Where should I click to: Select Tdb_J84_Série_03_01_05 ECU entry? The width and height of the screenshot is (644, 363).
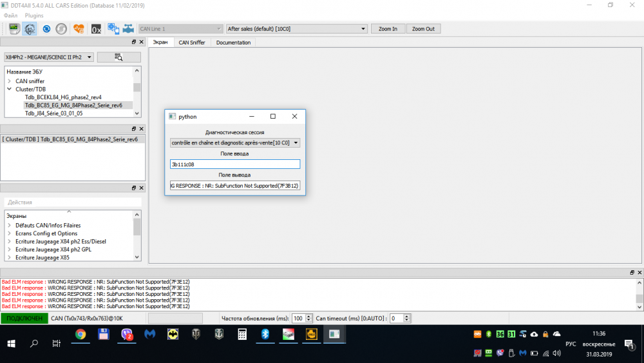(54, 113)
